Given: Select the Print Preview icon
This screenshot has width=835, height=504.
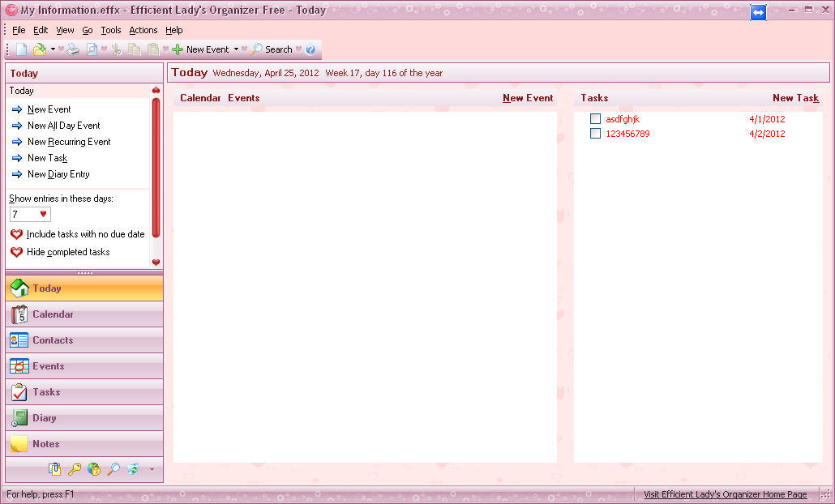Looking at the screenshot, I should coord(91,49).
